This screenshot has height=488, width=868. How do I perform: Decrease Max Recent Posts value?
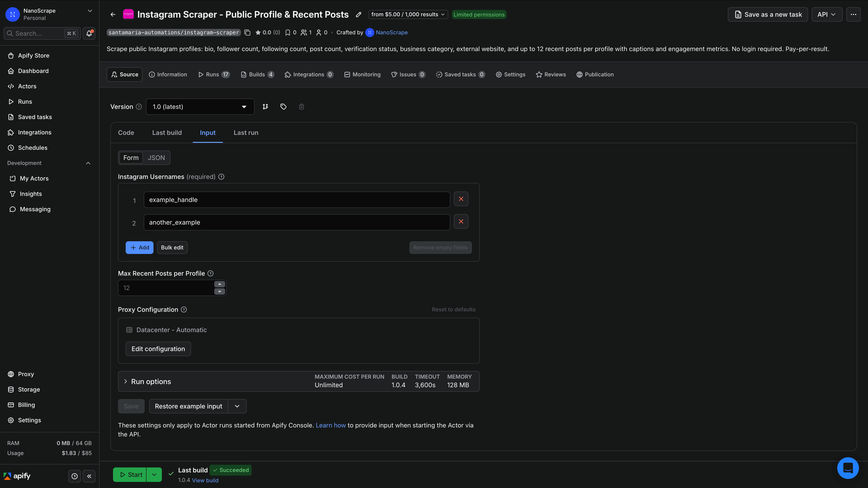(x=220, y=292)
